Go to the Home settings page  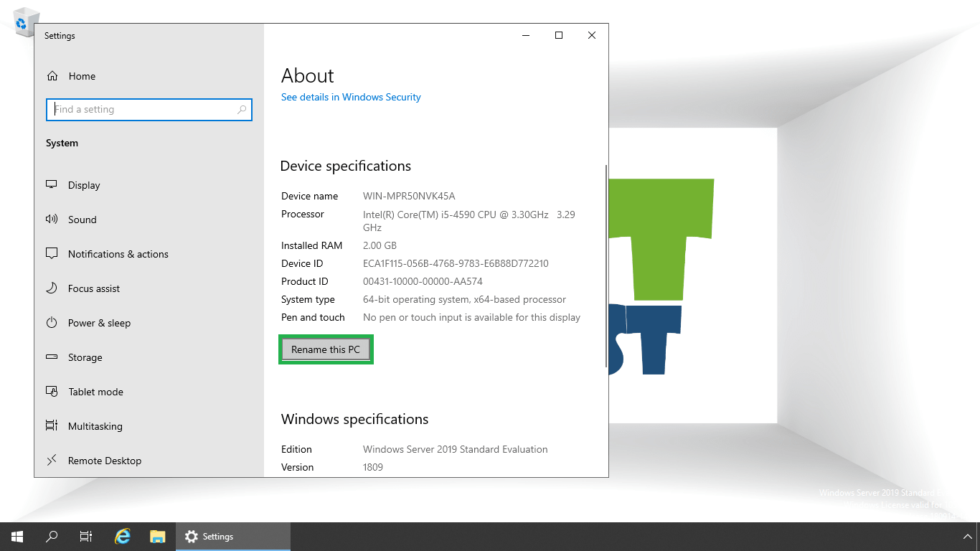tap(149, 76)
